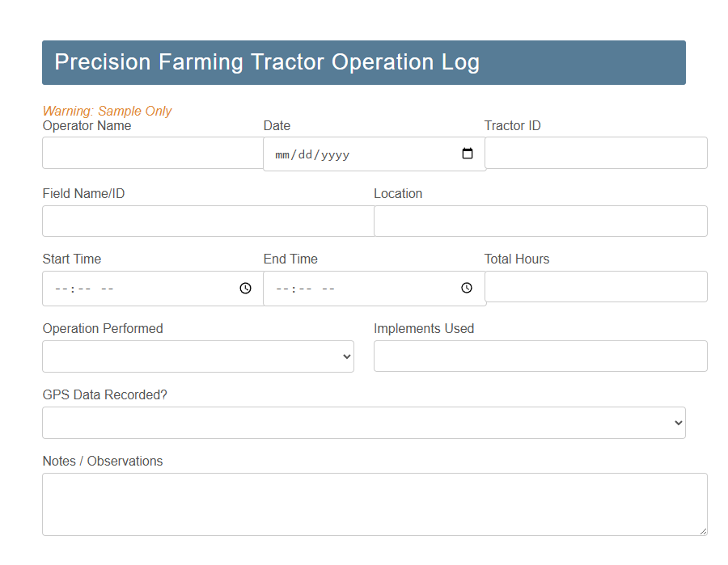This screenshot has width=728, height=565.
Task: Click the Operator Name input field
Action: 152,153
